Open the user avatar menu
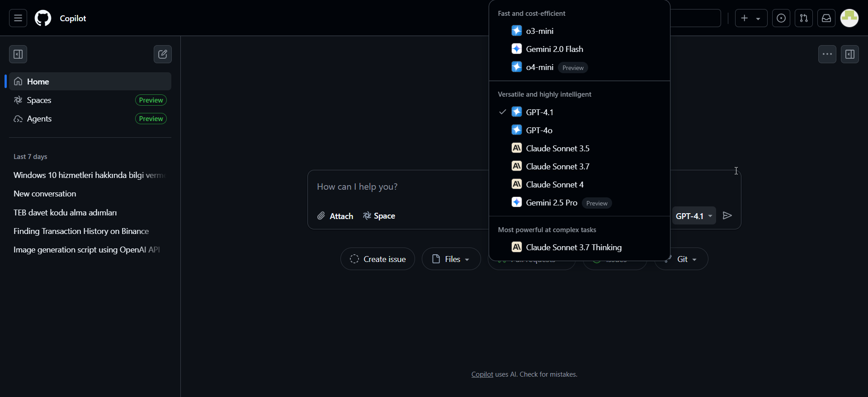The width and height of the screenshot is (868, 397). coord(849,18)
